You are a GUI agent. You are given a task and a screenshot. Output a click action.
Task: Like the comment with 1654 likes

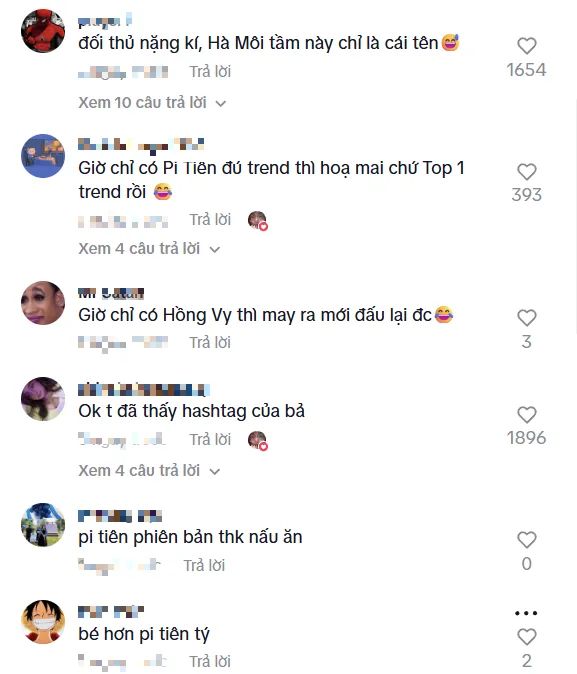point(526,46)
